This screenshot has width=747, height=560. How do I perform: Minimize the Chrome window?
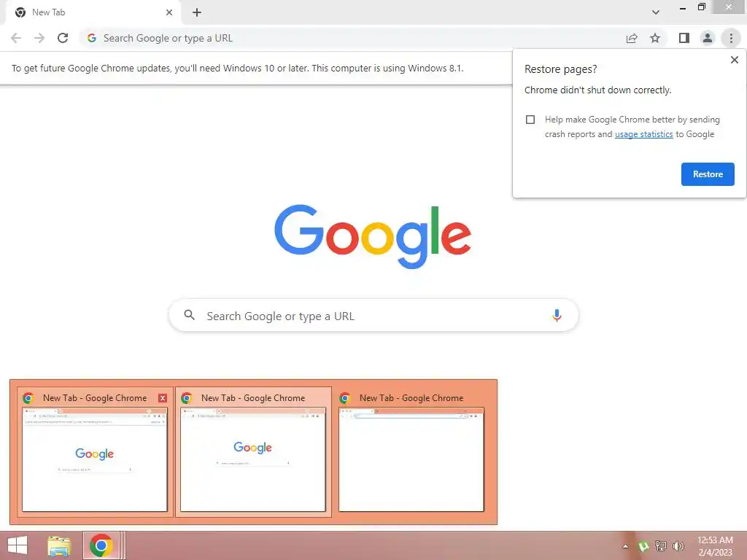[x=682, y=7]
